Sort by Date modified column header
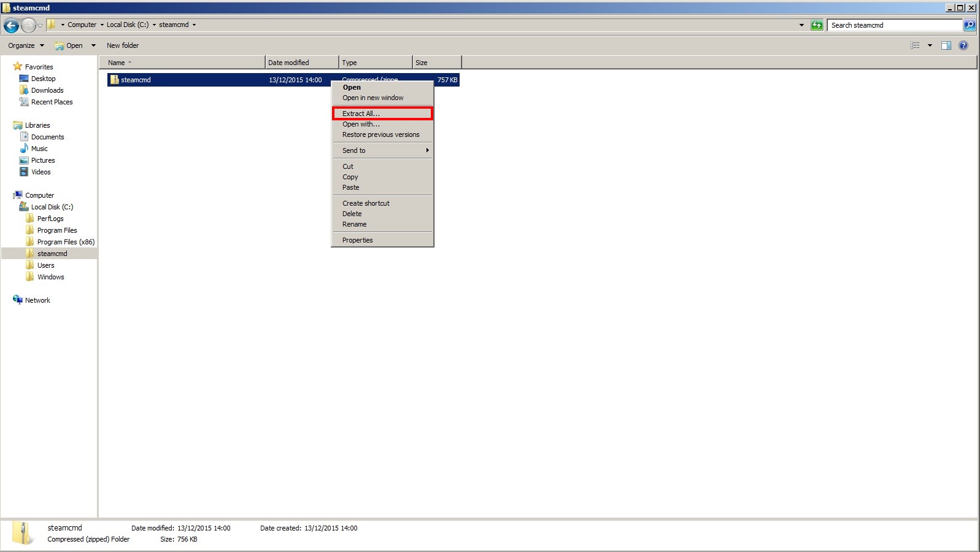 [302, 63]
